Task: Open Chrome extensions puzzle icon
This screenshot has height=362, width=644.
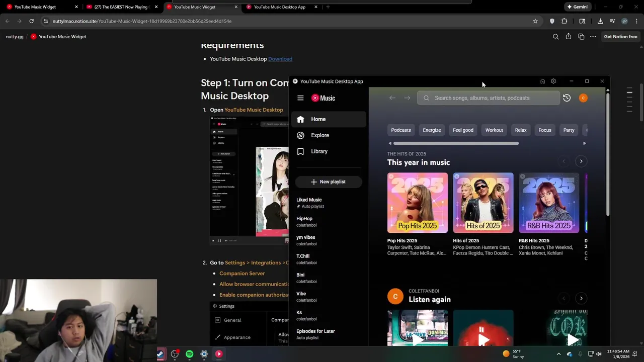Action: click(x=564, y=21)
